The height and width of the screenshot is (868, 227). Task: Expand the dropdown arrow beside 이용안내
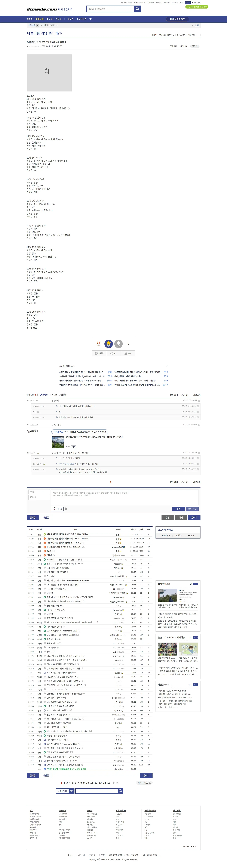click(199, 35)
